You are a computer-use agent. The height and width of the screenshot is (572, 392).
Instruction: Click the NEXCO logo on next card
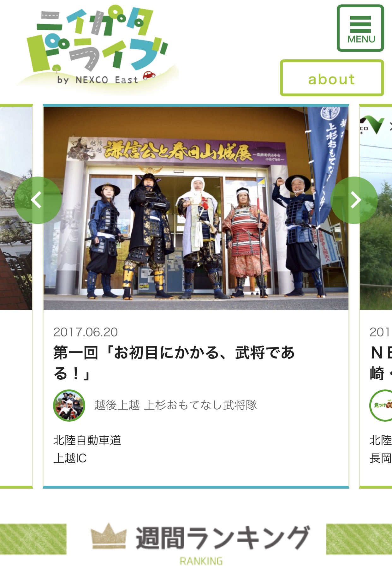(x=372, y=125)
